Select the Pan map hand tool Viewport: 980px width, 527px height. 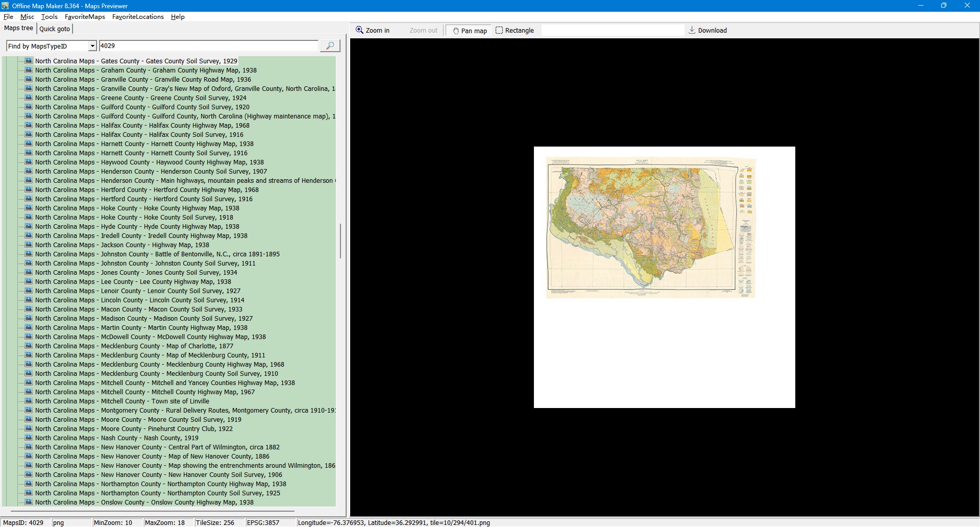pos(469,31)
